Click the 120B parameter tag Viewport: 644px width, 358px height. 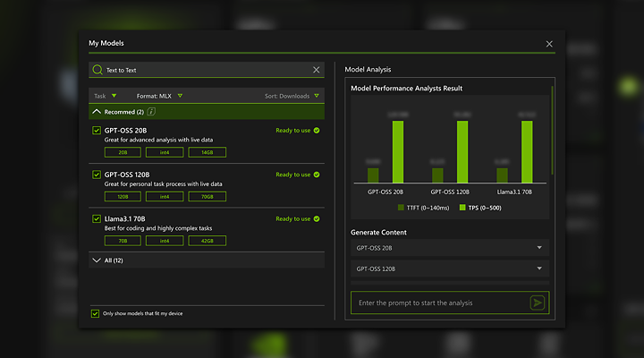point(123,197)
